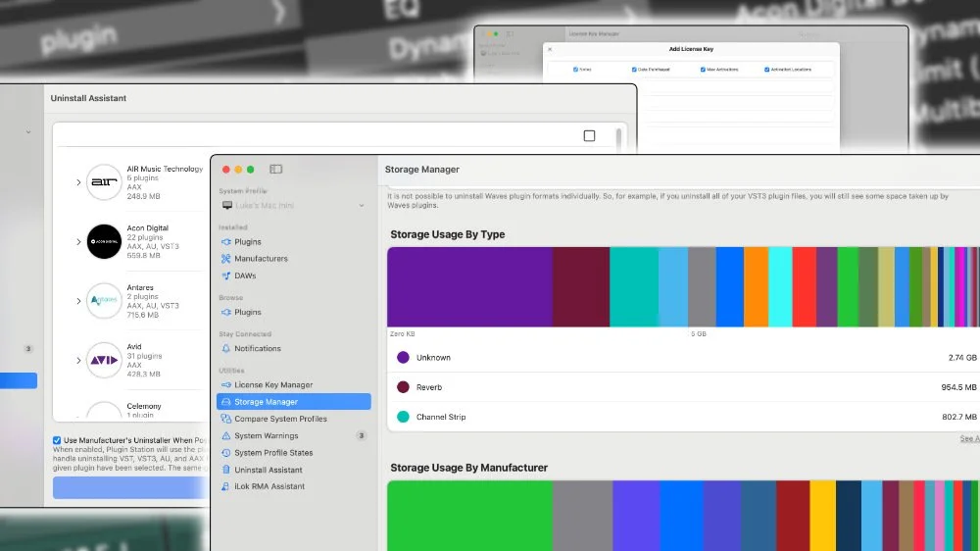
Task: Click the yellow segment in the manufacturer chart
Action: [822, 516]
